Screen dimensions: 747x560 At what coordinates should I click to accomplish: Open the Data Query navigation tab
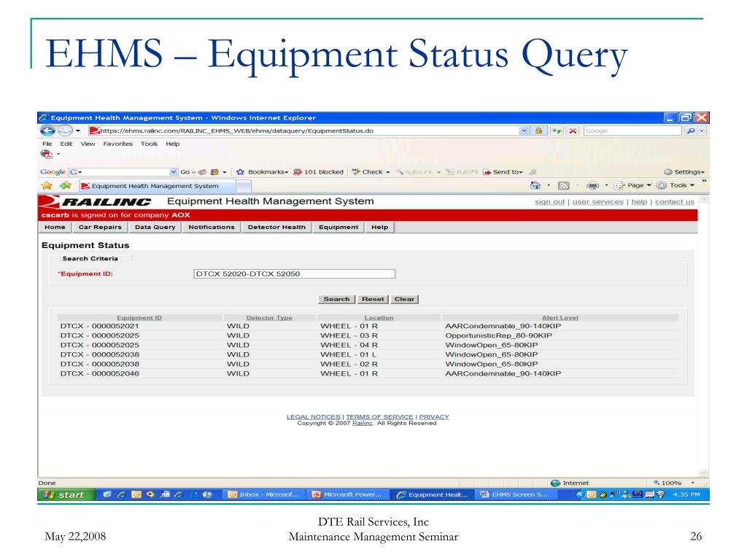click(x=155, y=227)
